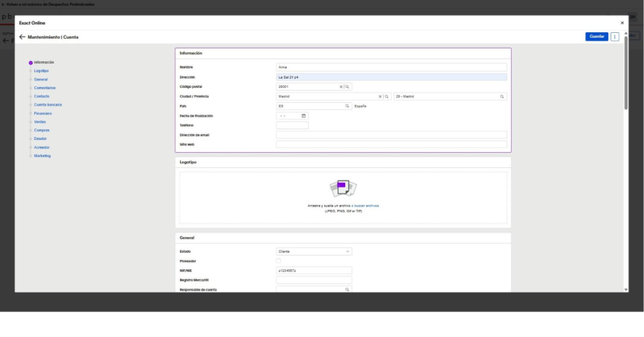Clear the Código postal value
Screen dimensions: 644x337
click(341, 86)
